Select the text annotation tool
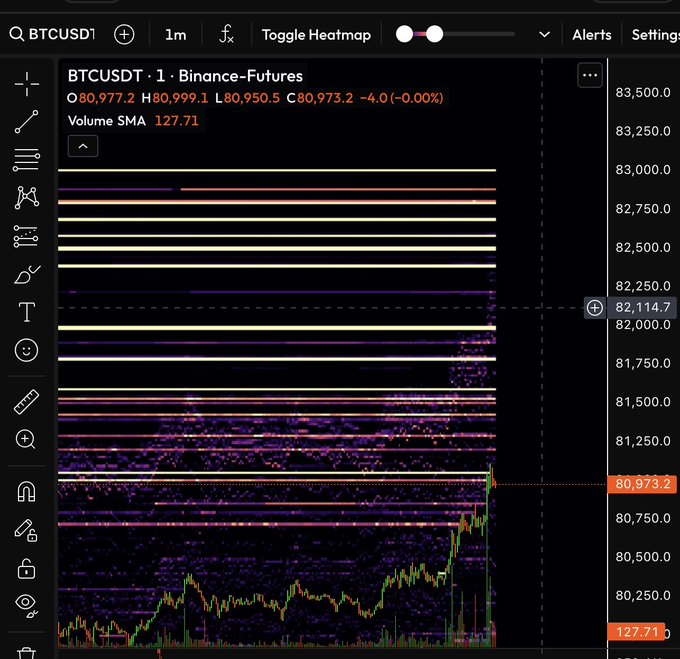680x659 pixels. tap(26, 312)
